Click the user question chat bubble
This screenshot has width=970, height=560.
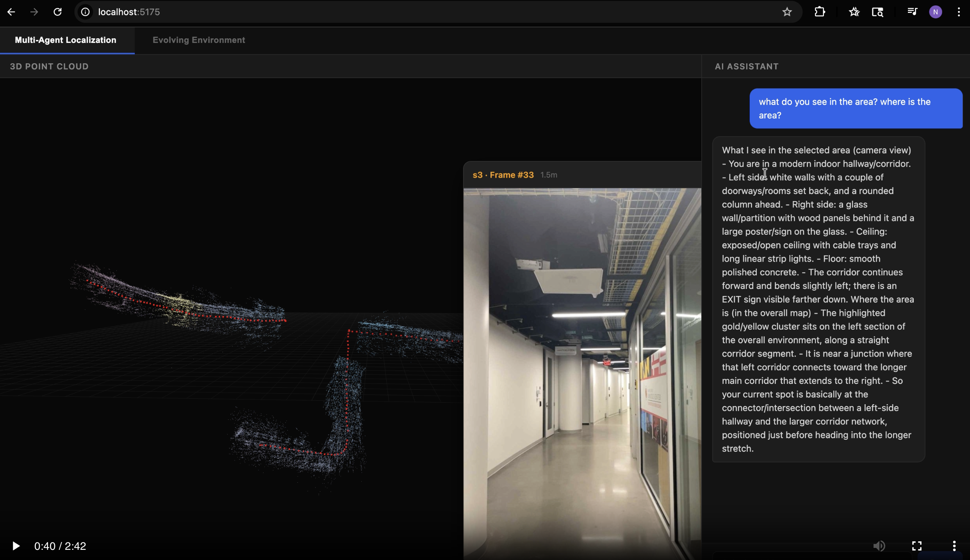tap(856, 108)
